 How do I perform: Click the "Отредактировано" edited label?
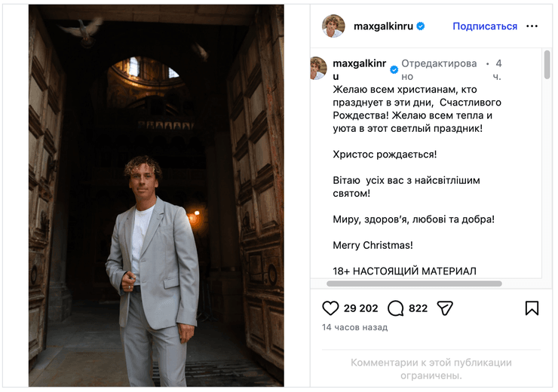click(428, 70)
